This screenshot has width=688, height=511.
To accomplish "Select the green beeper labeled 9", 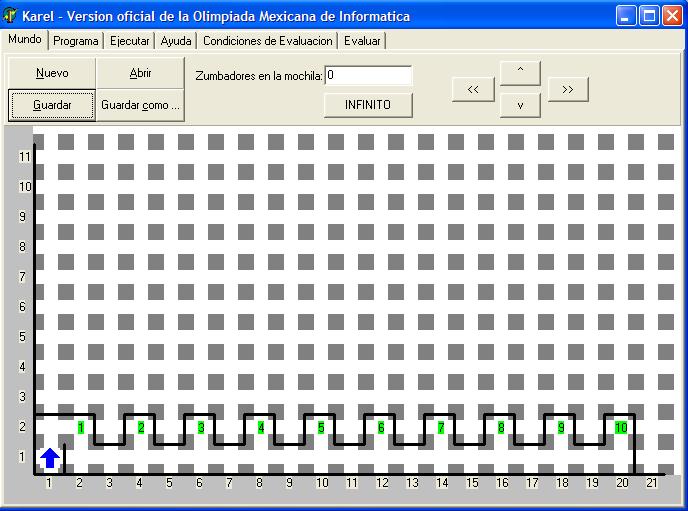I will (561, 427).
